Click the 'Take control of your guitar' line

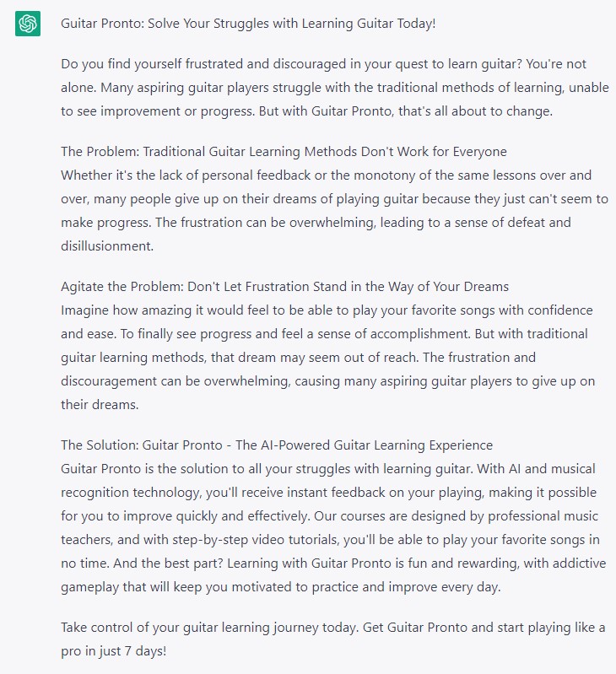[333, 628]
